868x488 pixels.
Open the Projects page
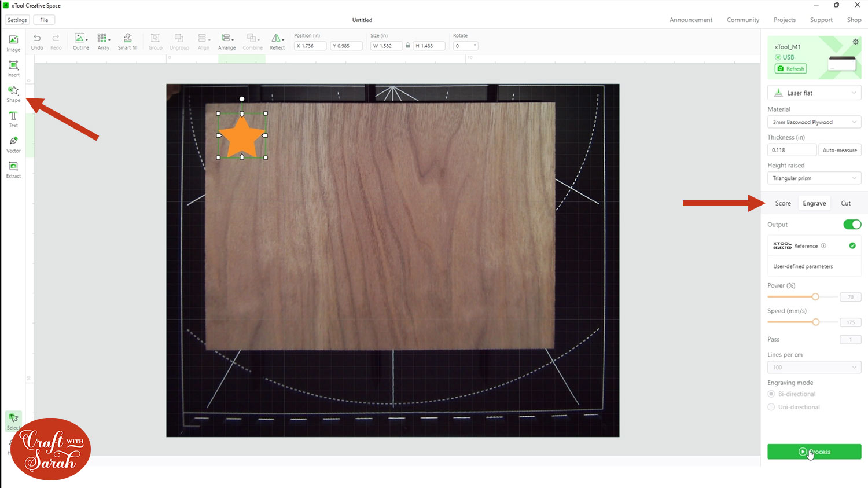point(785,20)
